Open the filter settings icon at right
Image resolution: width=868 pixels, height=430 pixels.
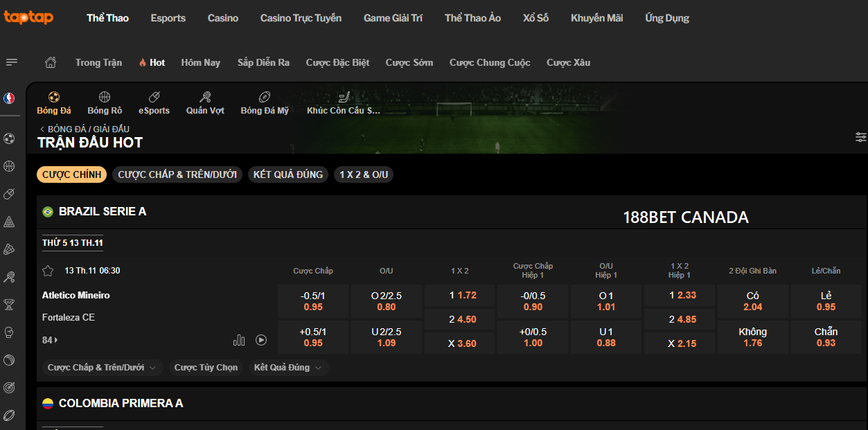tap(860, 137)
